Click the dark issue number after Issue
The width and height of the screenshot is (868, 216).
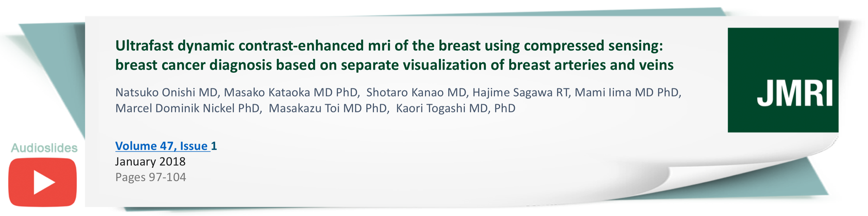[214, 146]
